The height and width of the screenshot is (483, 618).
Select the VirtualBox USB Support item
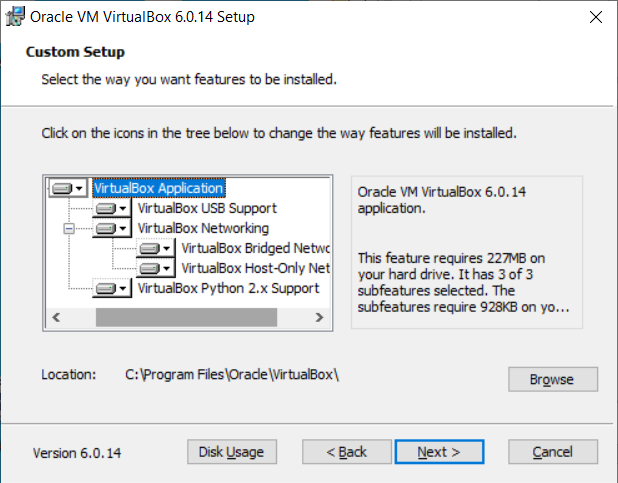pyautogui.click(x=207, y=208)
